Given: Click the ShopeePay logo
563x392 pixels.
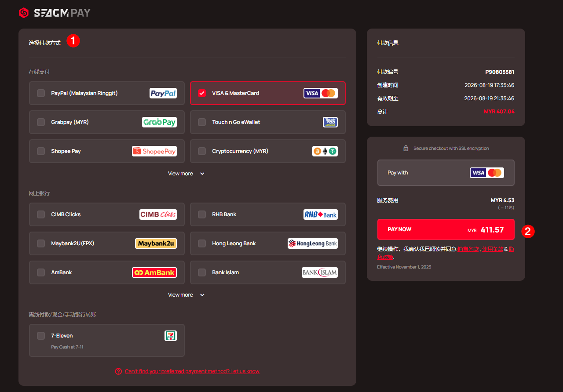Looking at the screenshot, I should click(154, 151).
